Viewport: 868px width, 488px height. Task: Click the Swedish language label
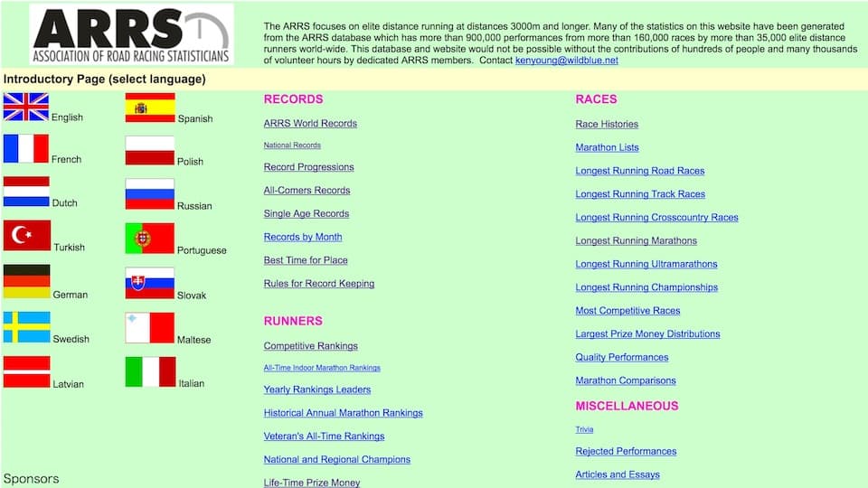coord(71,339)
